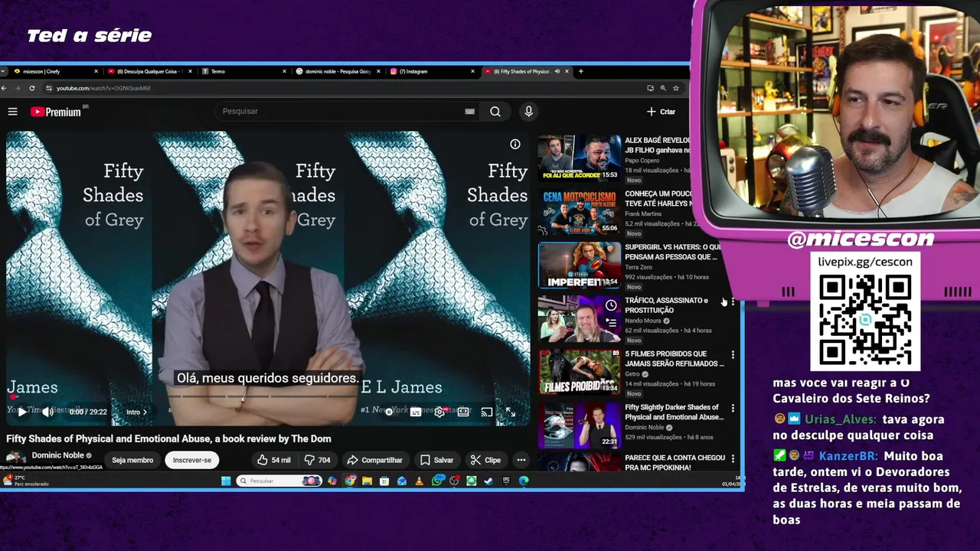
Task: Click Seja membro join button
Action: point(132,460)
